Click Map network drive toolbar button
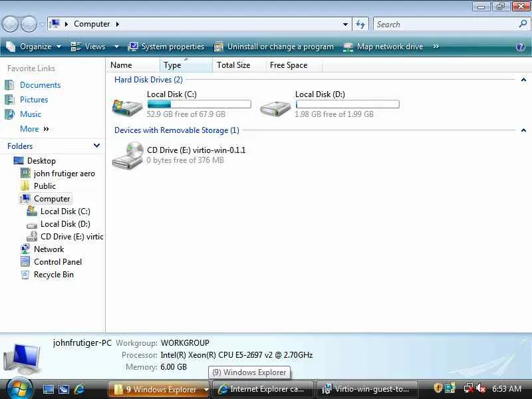The image size is (532, 399). tap(384, 47)
